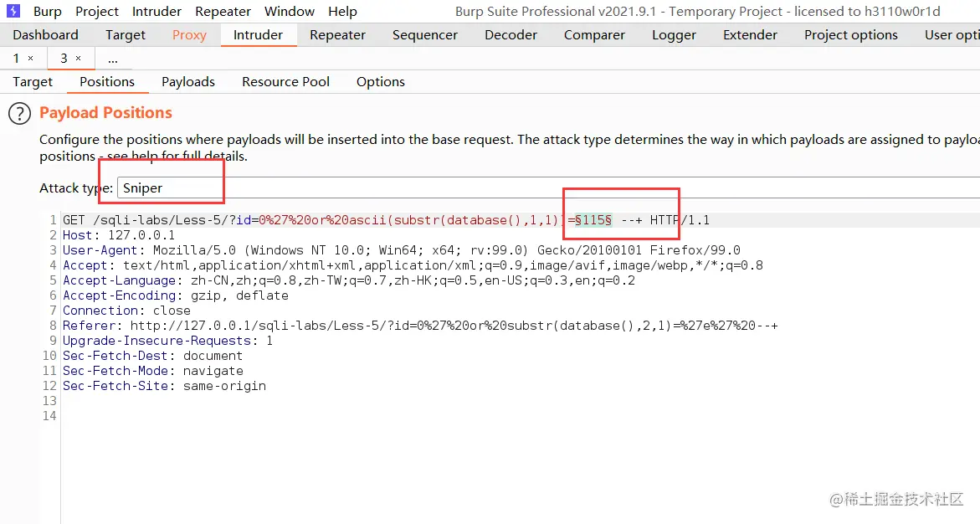Click the Burp Suite lightning logo icon
The width and height of the screenshot is (980, 524).
coord(13,11)
